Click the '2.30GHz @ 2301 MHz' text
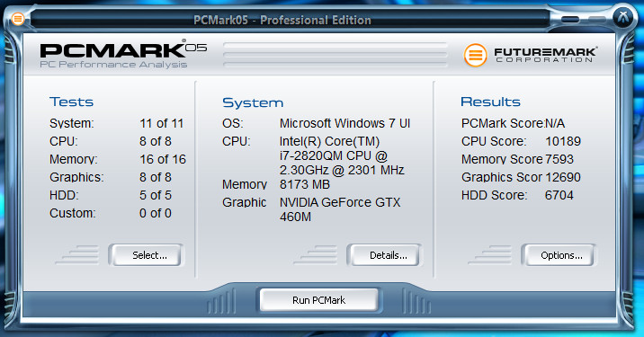 [x=342, y=170]
